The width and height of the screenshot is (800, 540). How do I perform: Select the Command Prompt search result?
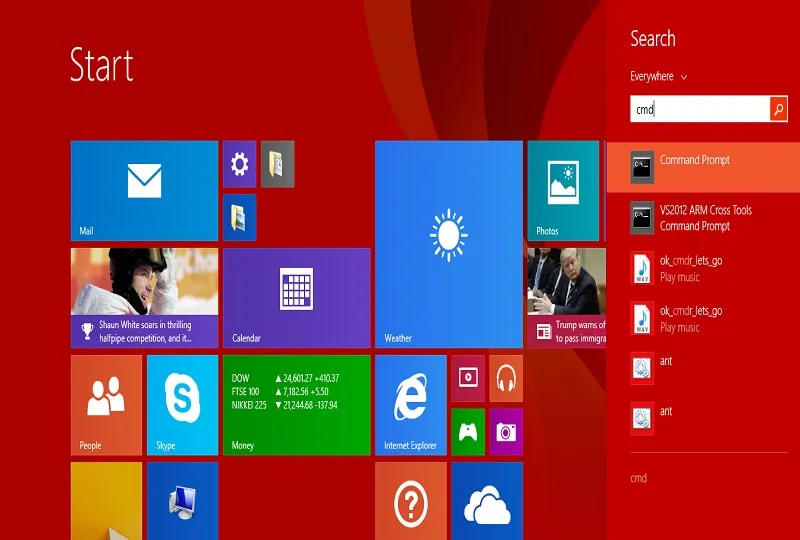(703, 167)
